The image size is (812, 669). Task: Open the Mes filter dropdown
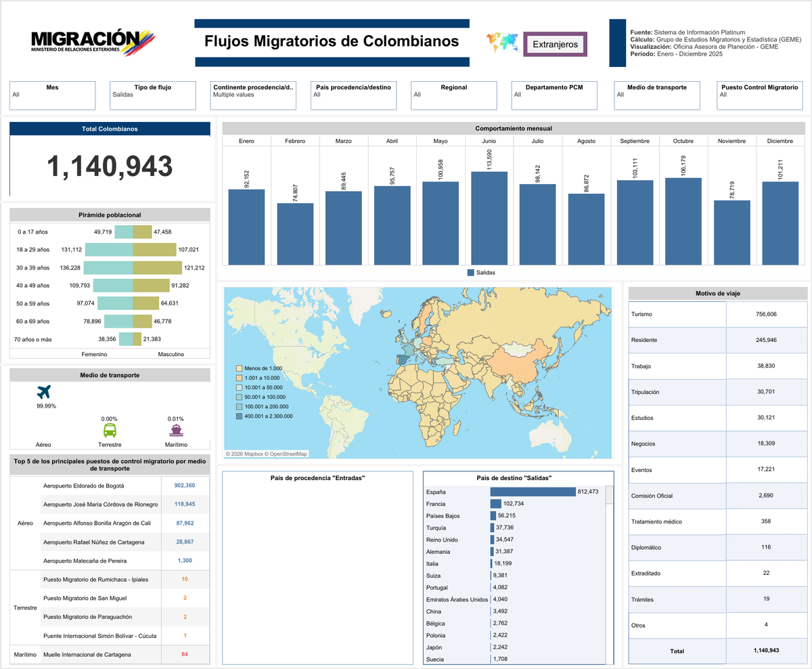52,95
